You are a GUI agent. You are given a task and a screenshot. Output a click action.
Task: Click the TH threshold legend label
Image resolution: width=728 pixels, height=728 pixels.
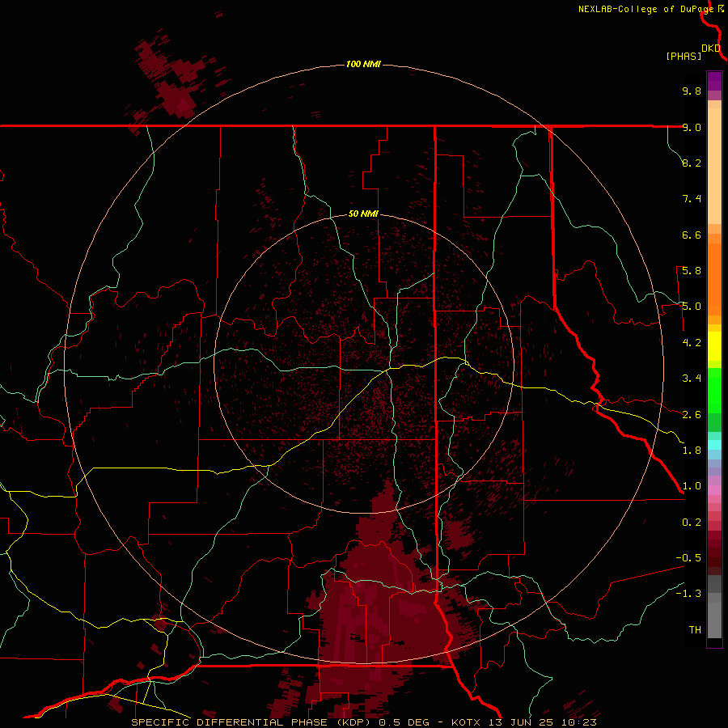[695, 630]
